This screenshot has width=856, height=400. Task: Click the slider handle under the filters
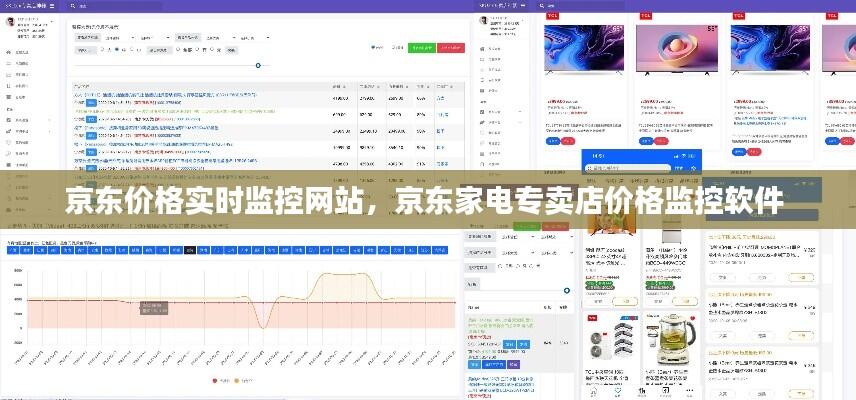[x=258, y=65]
